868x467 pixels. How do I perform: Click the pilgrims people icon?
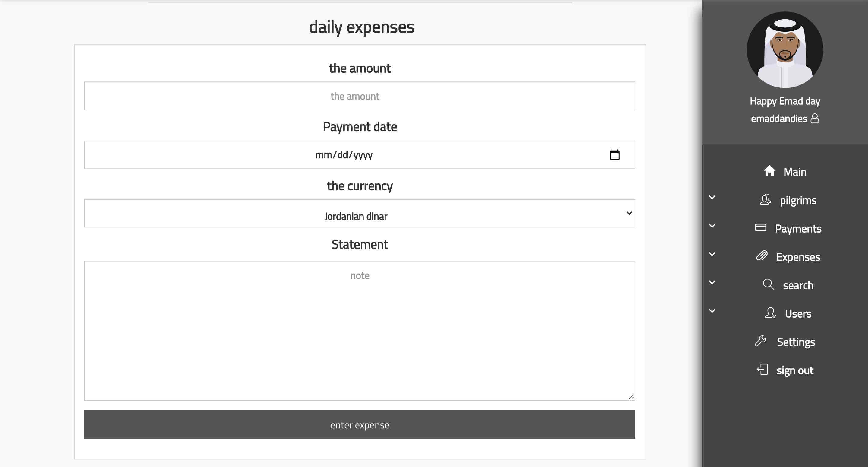point(765,200)
